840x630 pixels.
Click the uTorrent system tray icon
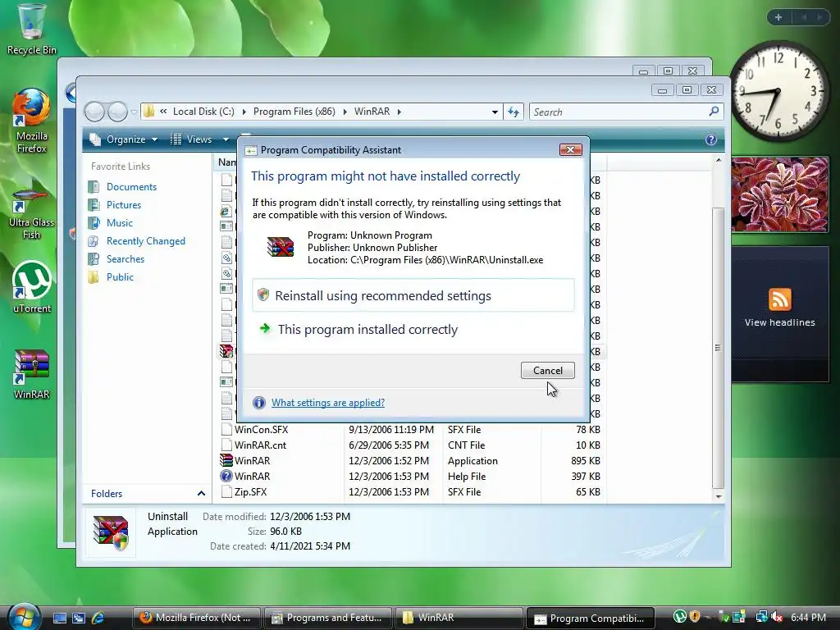679,617
